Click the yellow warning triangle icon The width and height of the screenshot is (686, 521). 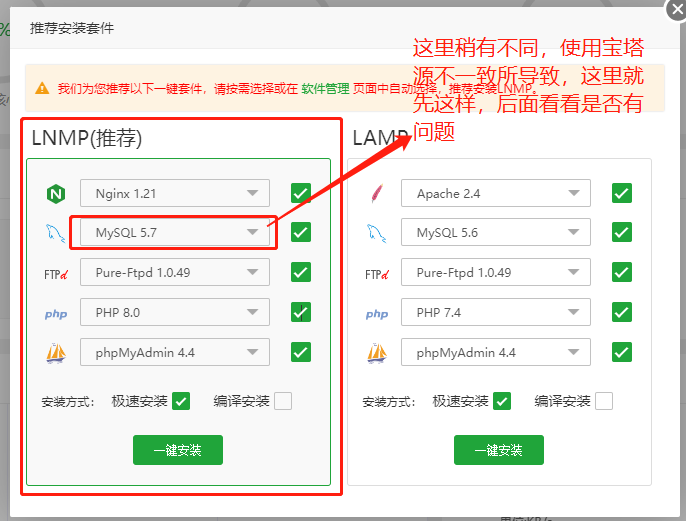(42, 88)
